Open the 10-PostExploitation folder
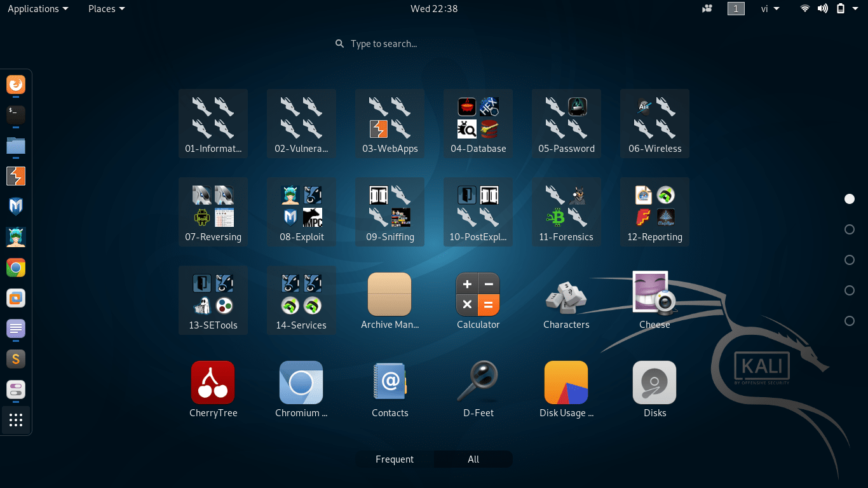 (x=478, y=212)
